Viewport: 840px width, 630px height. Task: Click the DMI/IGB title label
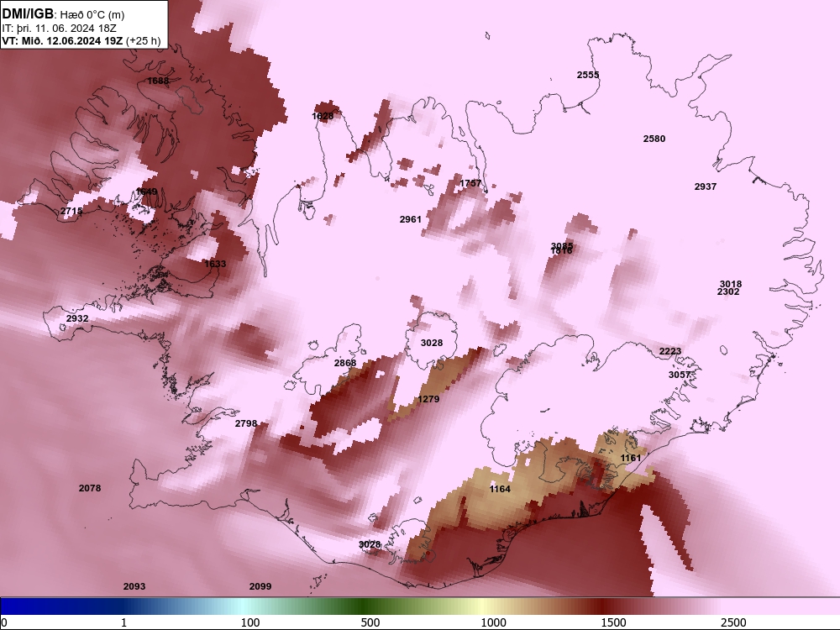click(28, 14)
